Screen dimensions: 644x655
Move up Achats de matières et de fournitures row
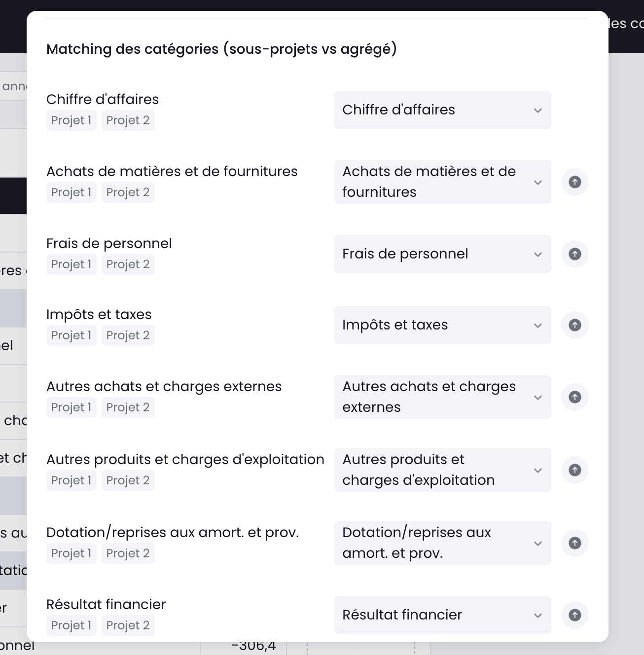click(575, 182)
